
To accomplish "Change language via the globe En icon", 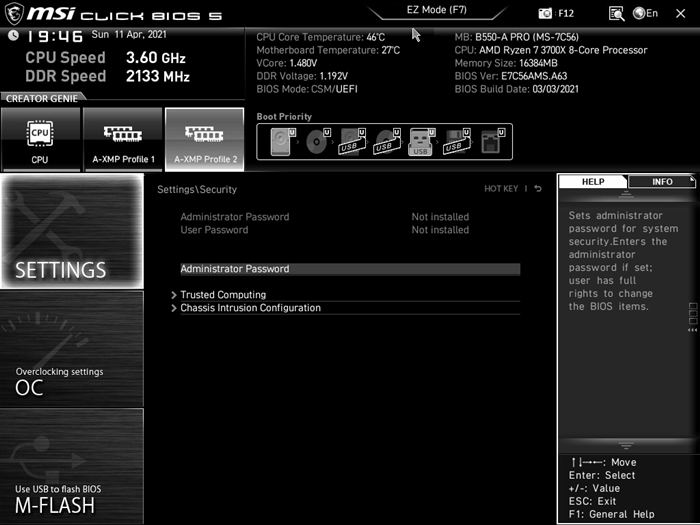I will tap(646, 13).
